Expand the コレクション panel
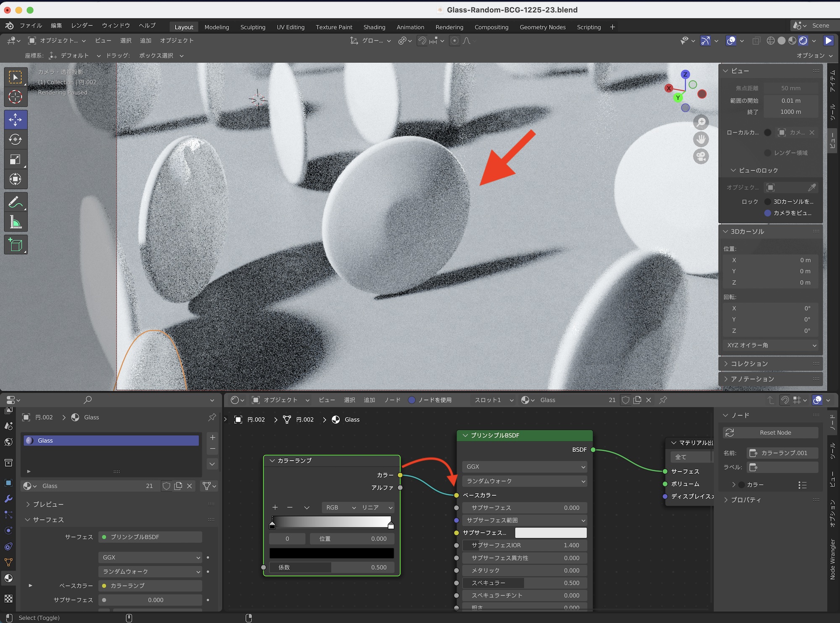Viewport: 840px width, 623px height. coord(749,364)
